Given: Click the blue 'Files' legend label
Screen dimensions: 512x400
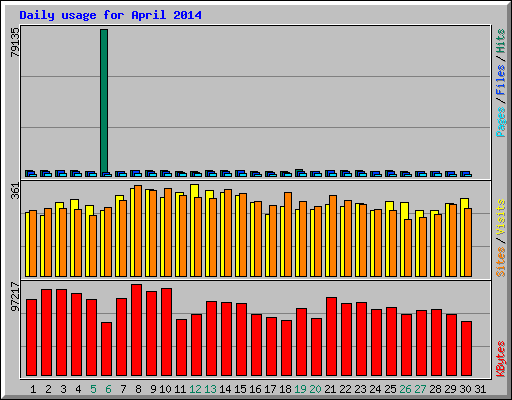Looking at the screenshot, I should (x=501, y=80).
